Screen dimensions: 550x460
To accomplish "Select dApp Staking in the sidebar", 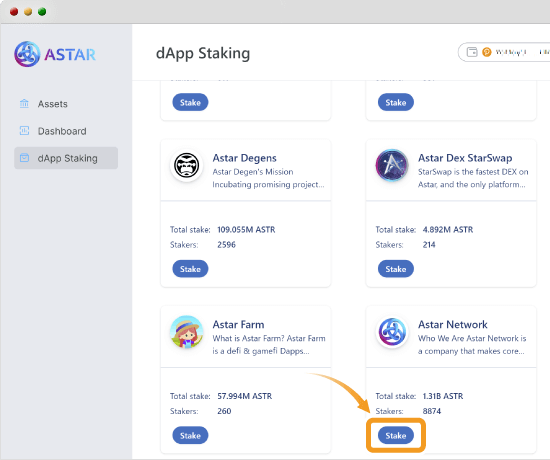I will point(66,158).
